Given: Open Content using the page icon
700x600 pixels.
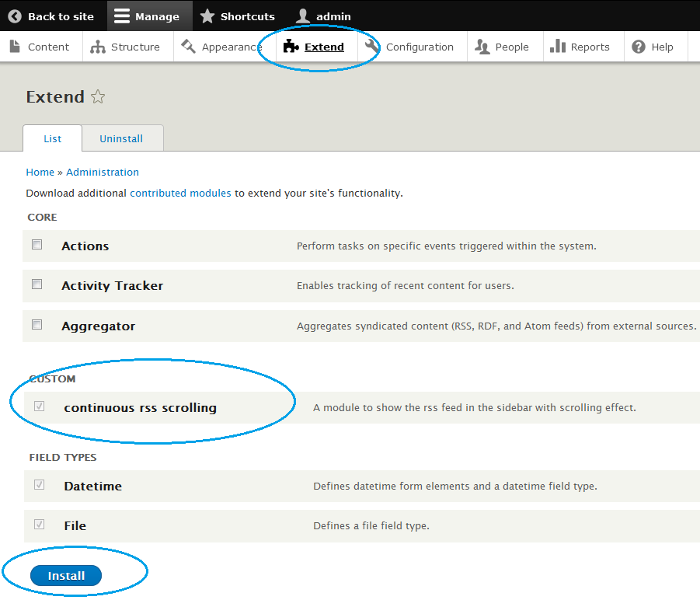Looking at the screenshot, I should point(15,47).
